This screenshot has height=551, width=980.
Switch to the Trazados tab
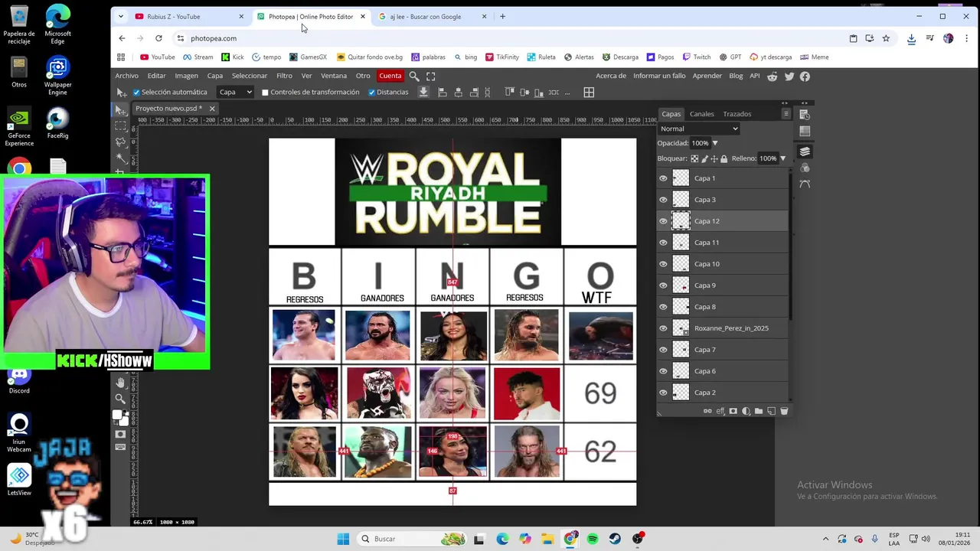click(x=737, y=114)
